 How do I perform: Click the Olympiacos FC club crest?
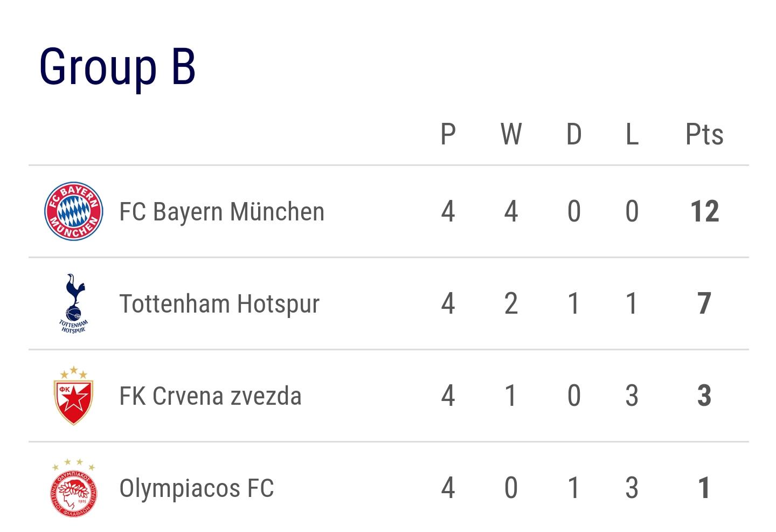click(x=73, y=488)
